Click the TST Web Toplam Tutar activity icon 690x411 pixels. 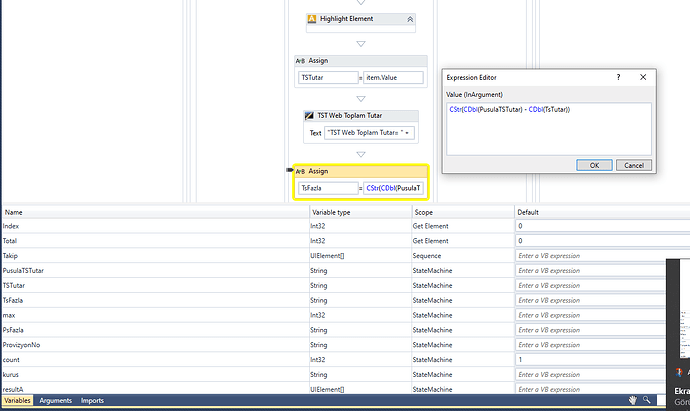[x=309, y=116]
